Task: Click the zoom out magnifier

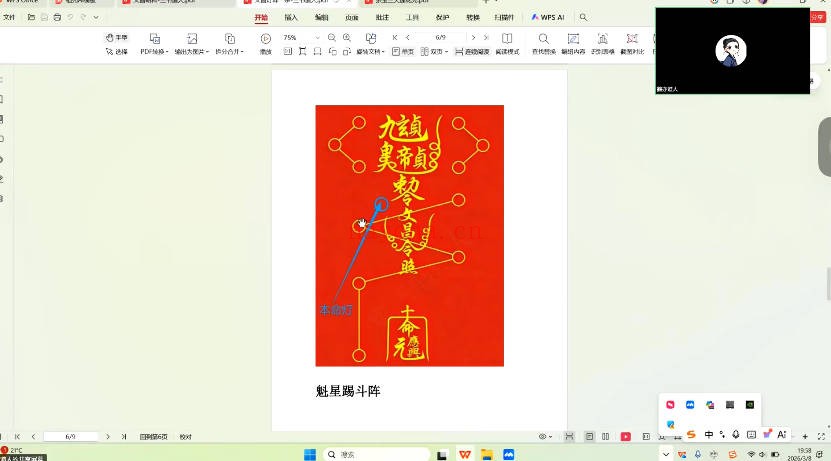Action: 332,38
